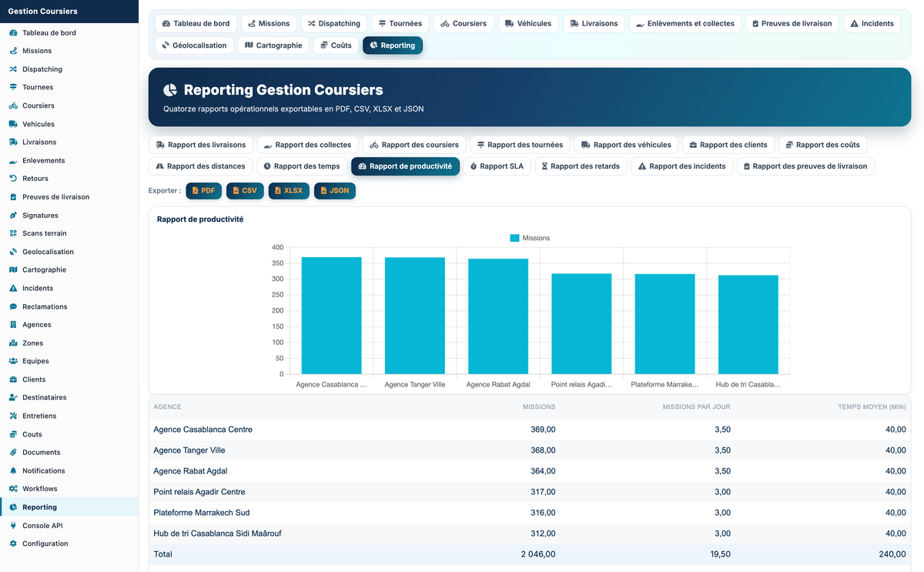
Task: Open Destinataires in the sidebar
Action: point(69,398)
